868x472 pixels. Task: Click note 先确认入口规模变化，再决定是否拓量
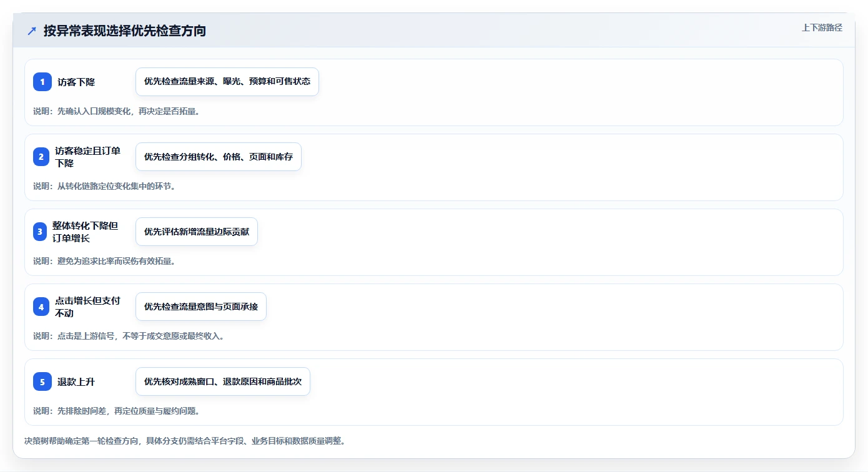(x=116, y=111)
